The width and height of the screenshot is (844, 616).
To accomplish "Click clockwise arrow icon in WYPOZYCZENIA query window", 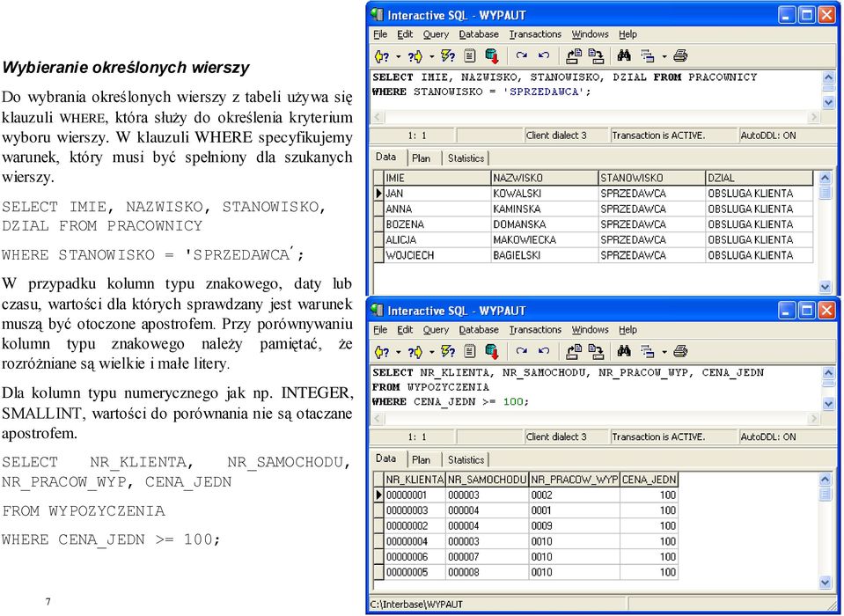I will click(x=521, y=351).
